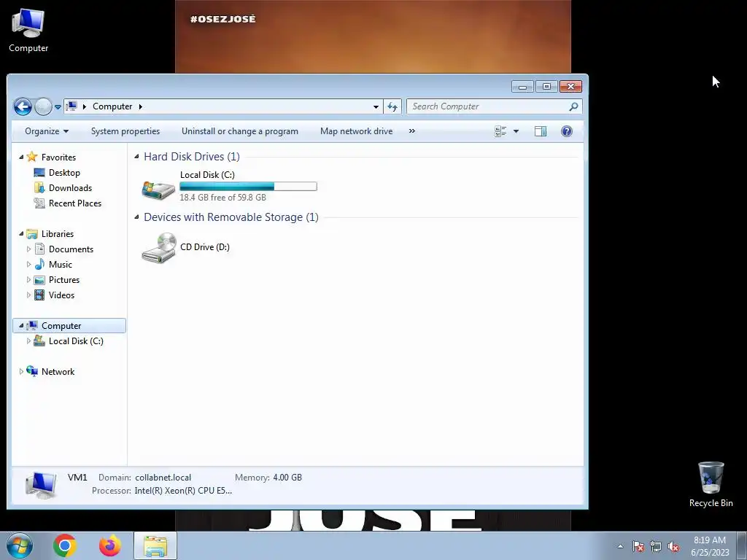This screenshot has width=747, height=560.
Task: Click System properties in toolbar
Action: [125, 131]
